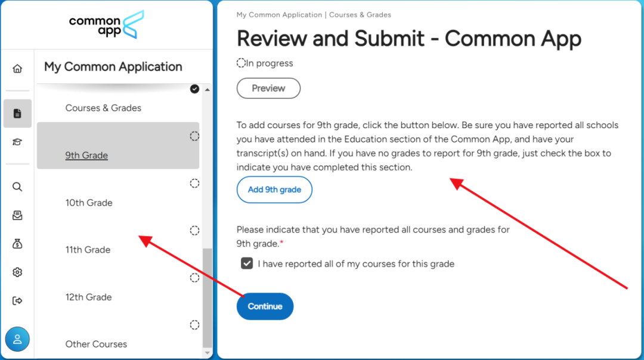Screen dimensions: 644x360
Task: Click the Add 9th grade button
Action: tap(274, 190)
